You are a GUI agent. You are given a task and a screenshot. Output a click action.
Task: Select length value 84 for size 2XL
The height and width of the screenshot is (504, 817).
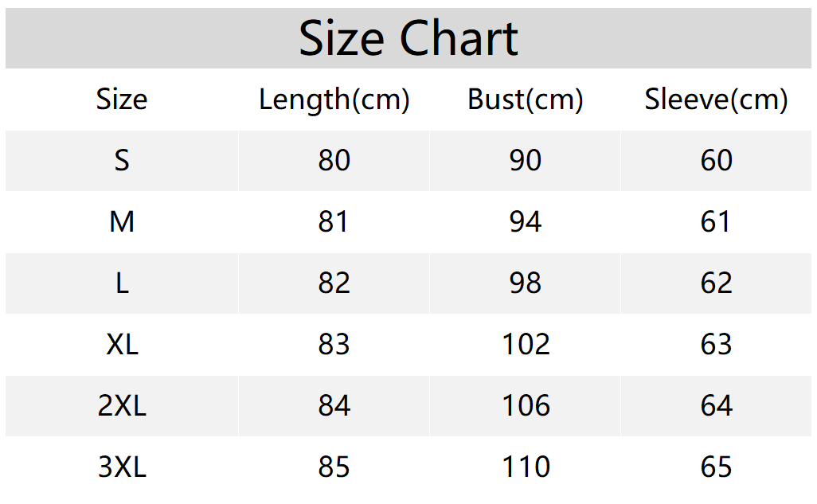pyautogui.click(x=334, y=406)
